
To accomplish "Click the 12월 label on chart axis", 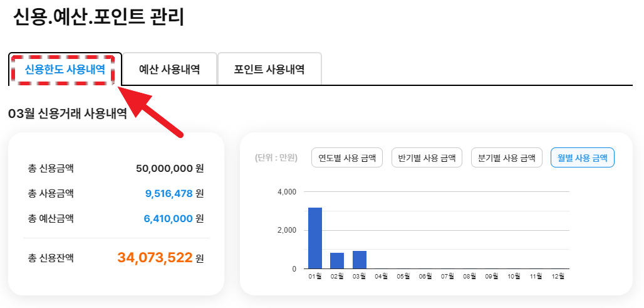I will click(558, 276).
